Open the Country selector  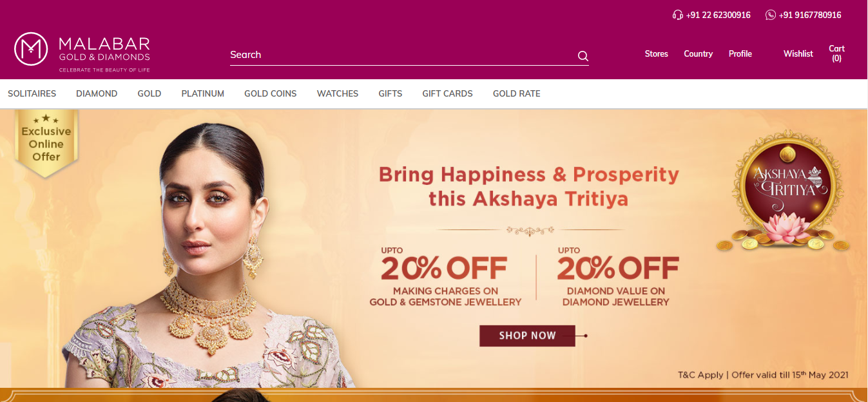click(x=698, y=54)
